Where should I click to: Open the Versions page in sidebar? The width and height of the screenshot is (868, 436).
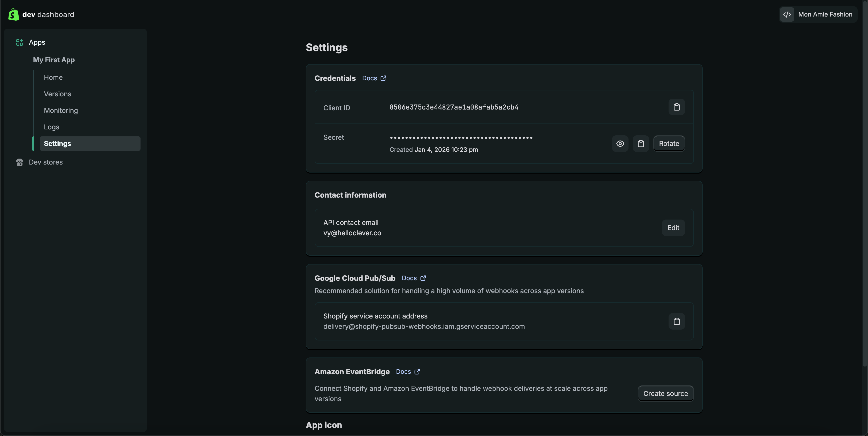point(58,94)
